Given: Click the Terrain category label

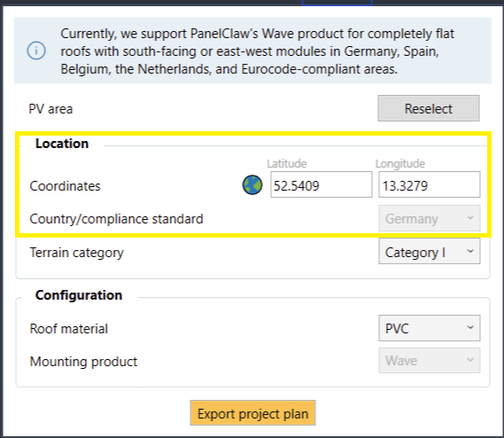Looking at the screenshot, I should click(x=76, y=253).
